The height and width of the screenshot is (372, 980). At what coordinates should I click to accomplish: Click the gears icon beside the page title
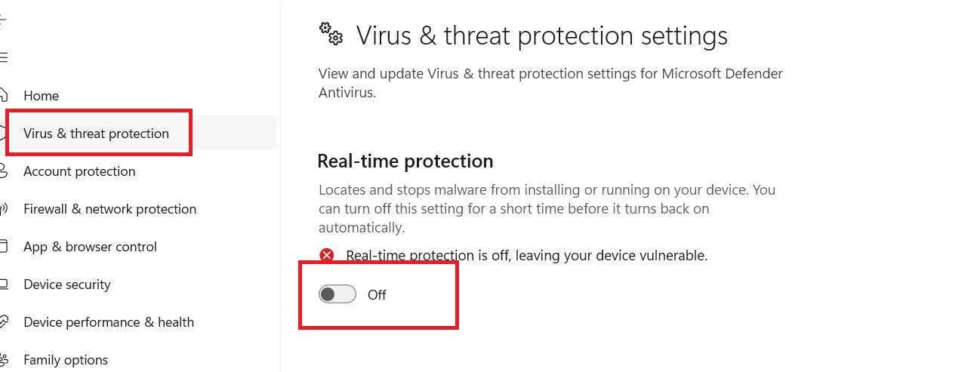pos(331,34)
